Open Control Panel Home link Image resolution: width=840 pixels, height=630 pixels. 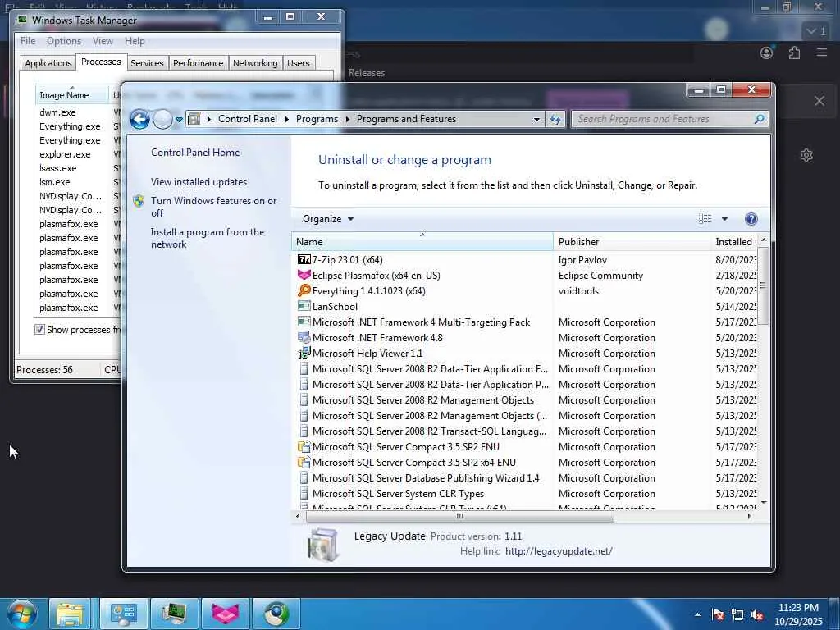coord(195,152)
